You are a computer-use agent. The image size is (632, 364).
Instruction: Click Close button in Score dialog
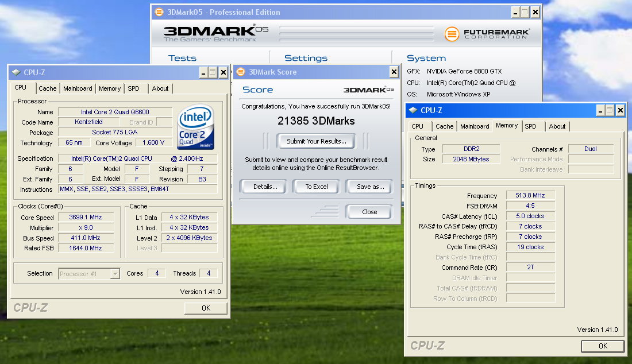[x=369, y=212]
